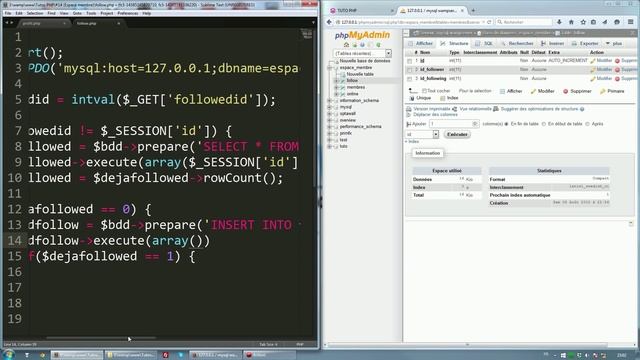The height and width of the screenshot is (360, 640).
Task: Focus the Ajouter column count field
Action: pyautogui.click(x=453, y=124)
